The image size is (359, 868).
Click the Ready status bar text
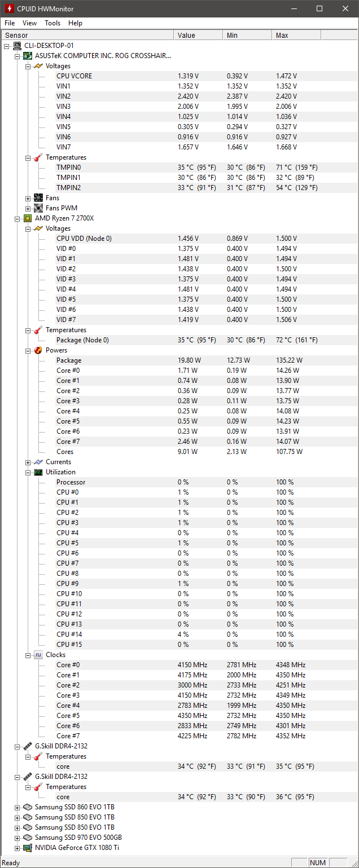pos(11,862)
